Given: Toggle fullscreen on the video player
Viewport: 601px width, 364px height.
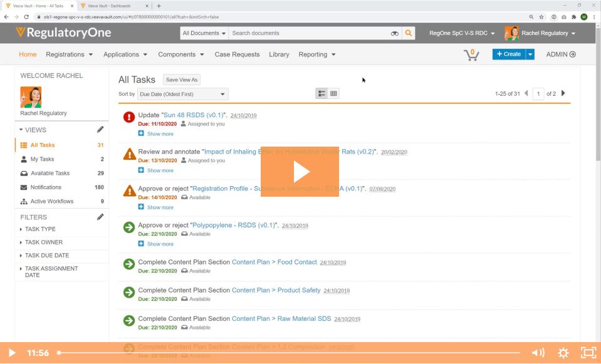Looking at the screenshot, I should 588,353.
